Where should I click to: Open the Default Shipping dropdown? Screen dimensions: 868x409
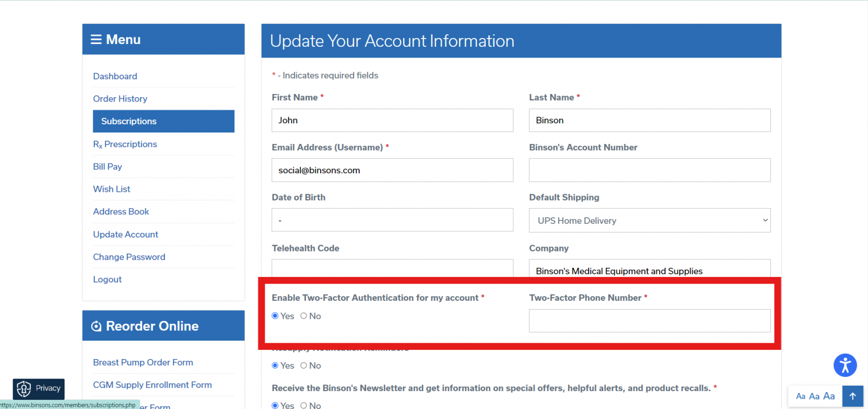pyautogui.click(x=650, y=221)
